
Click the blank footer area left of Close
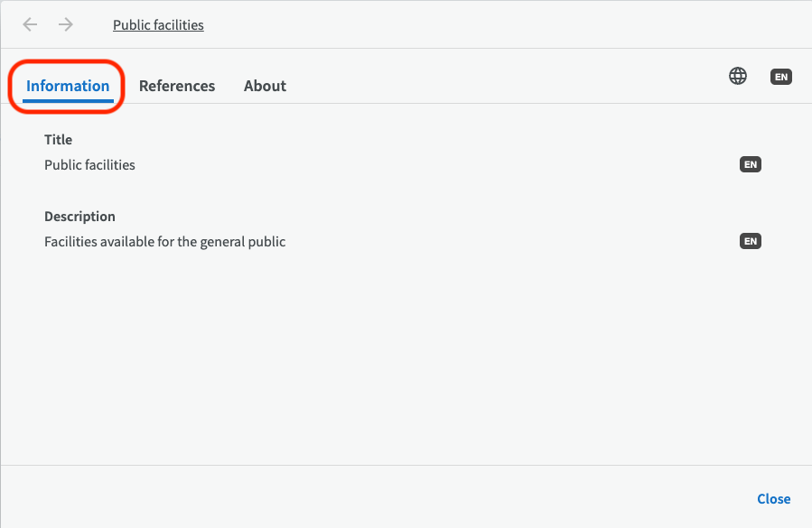point(361,498)
